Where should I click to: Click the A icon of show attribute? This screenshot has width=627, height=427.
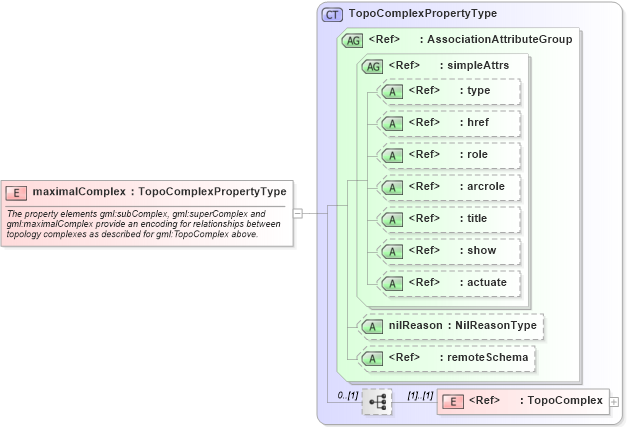click(392, 251)
